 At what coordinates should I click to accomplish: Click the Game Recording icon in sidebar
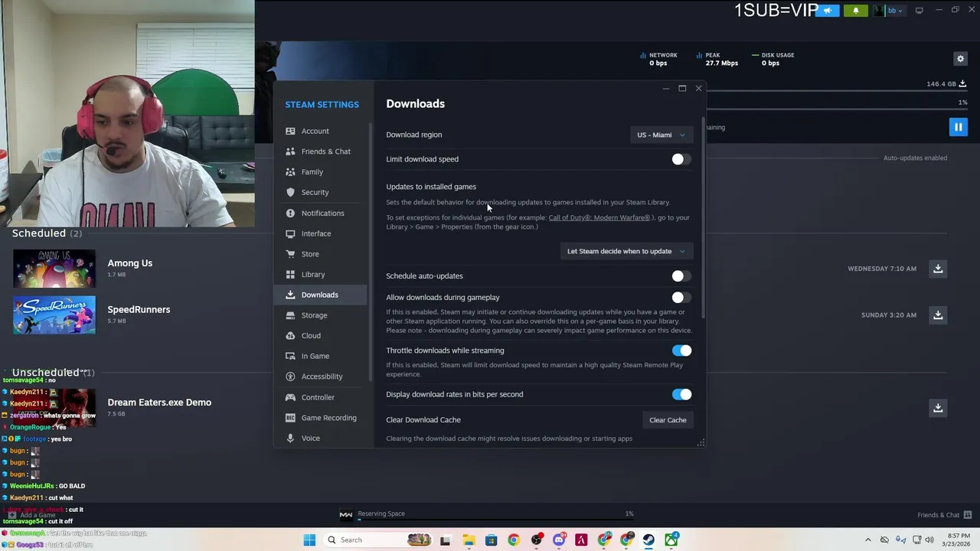(x=290, y=418)
